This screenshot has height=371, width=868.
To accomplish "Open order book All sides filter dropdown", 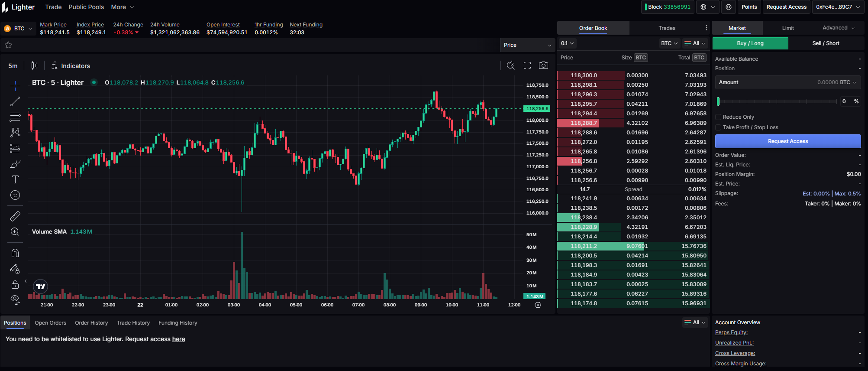I will (695, 43).
